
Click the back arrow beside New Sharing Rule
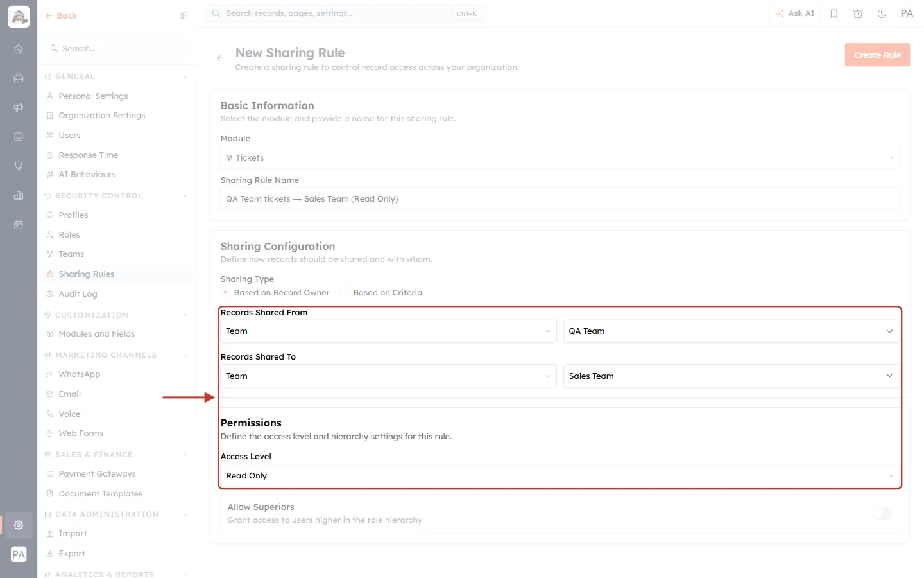click(x=220, y=58)
